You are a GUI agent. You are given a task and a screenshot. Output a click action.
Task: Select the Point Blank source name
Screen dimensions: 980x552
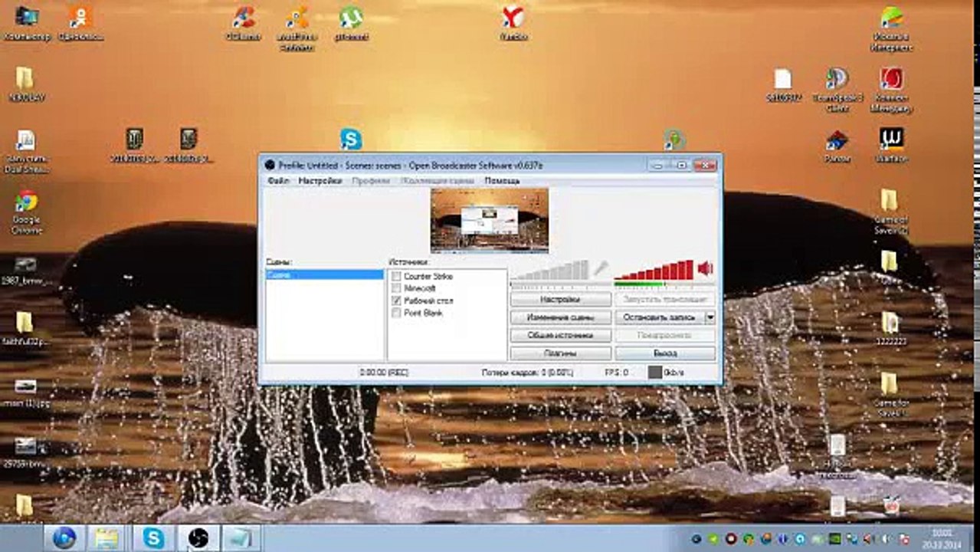coord(423,313)
